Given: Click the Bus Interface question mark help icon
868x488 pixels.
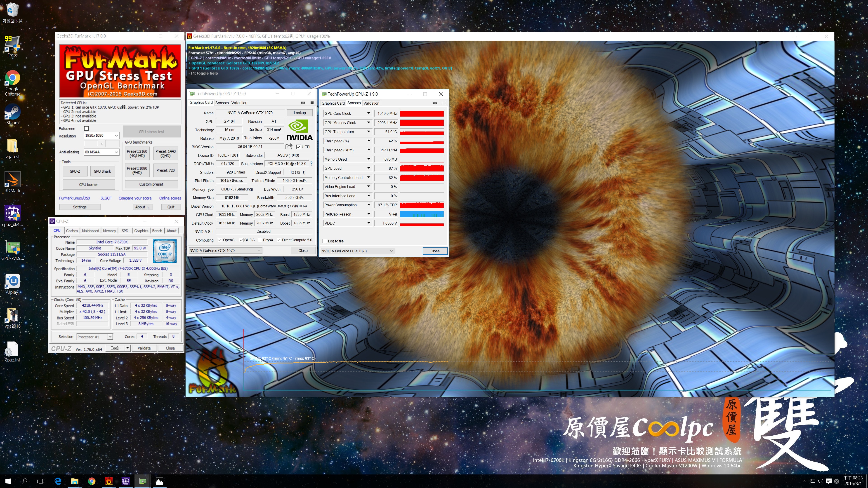Looking at the screenshot, I should [x=311, y=164].
